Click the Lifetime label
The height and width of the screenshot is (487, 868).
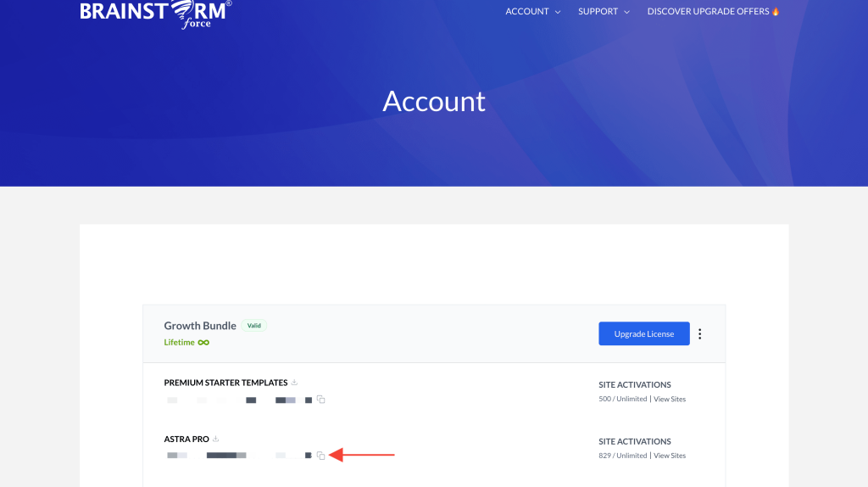coord(179,343)
